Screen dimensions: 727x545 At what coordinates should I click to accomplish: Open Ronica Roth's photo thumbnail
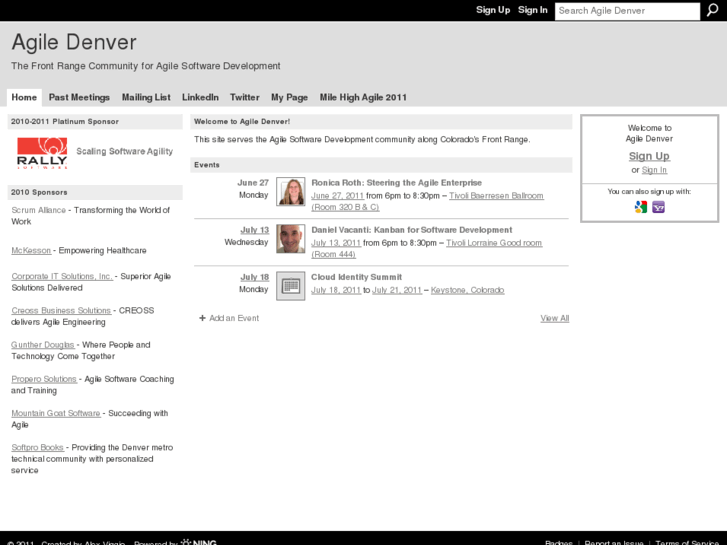point(291,192)
